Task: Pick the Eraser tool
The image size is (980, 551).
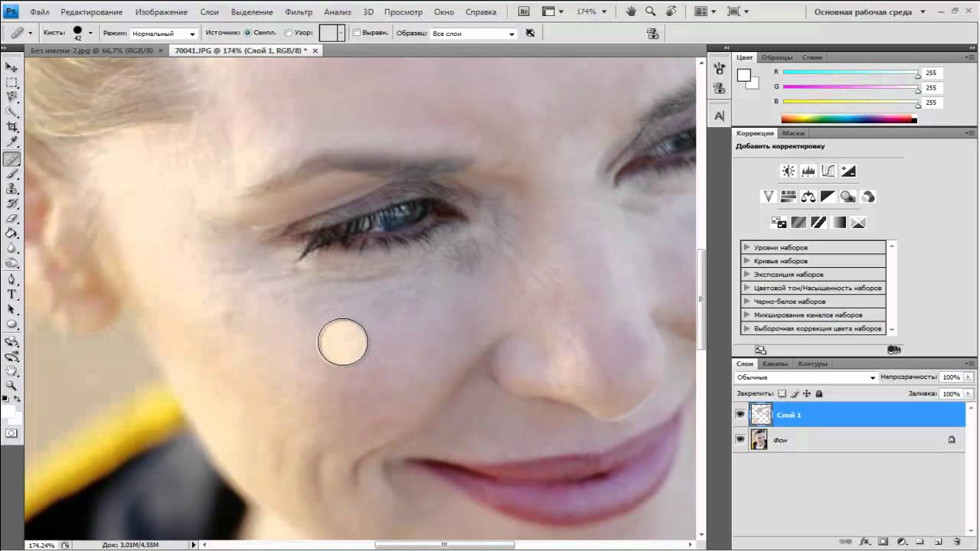Action: tap(12, 219)
